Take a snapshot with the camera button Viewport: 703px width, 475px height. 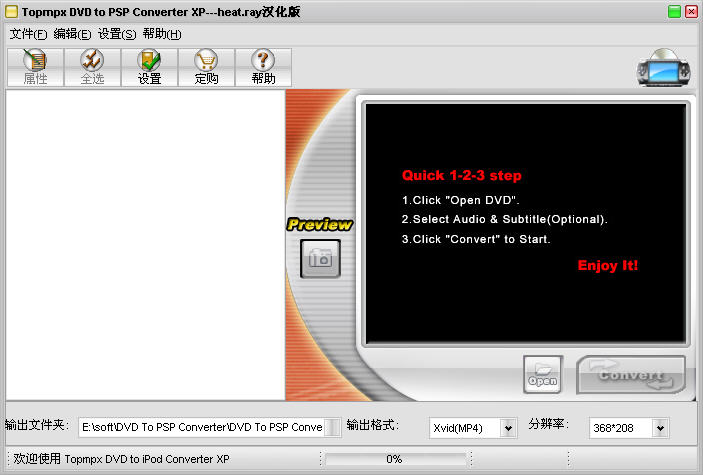tap(320, 259)
